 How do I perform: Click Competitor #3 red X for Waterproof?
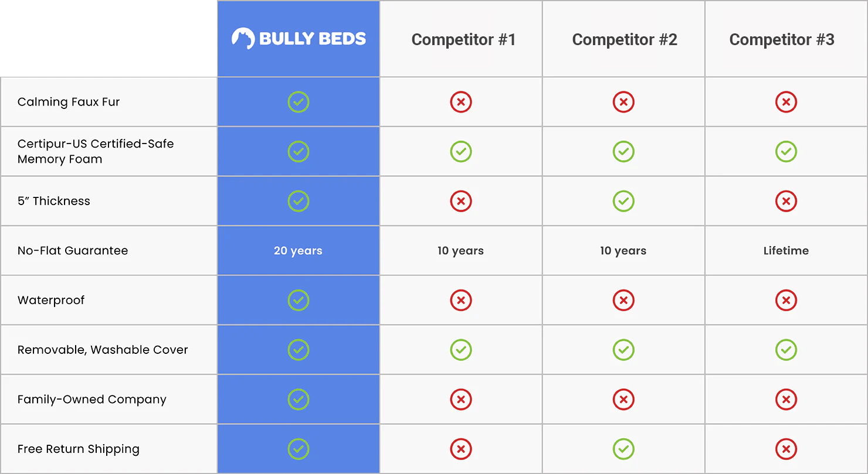point(786,301)
